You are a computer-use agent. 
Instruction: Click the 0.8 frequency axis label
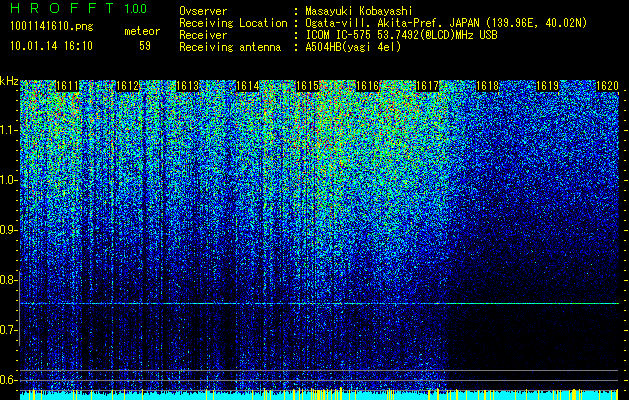pyautogui.click(x=8, y=280)
